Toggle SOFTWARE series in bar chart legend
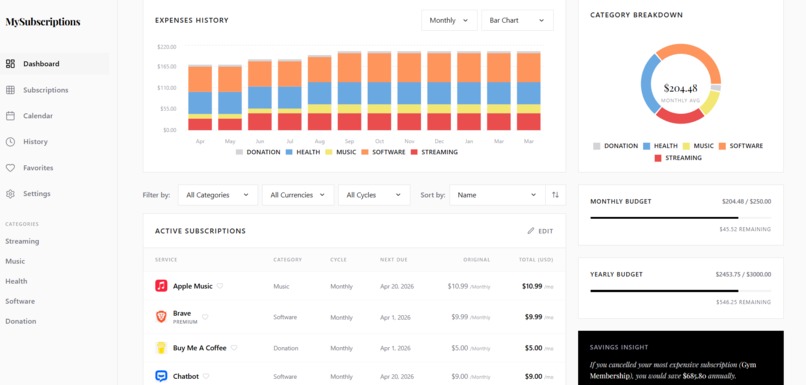The height and width of the screenshot is (385, 806). (x=383, y=152)
